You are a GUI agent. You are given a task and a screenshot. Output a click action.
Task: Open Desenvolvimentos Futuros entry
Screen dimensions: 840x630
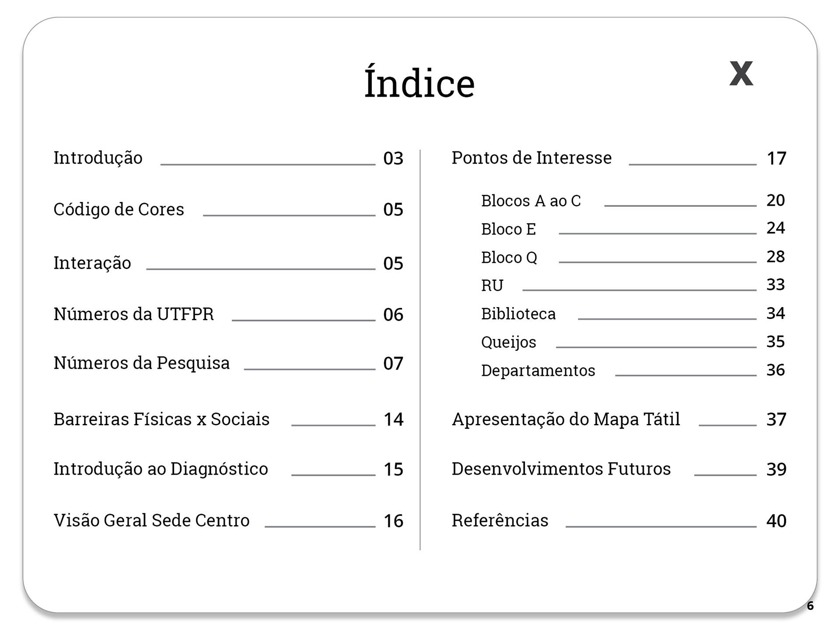[619, 469]
